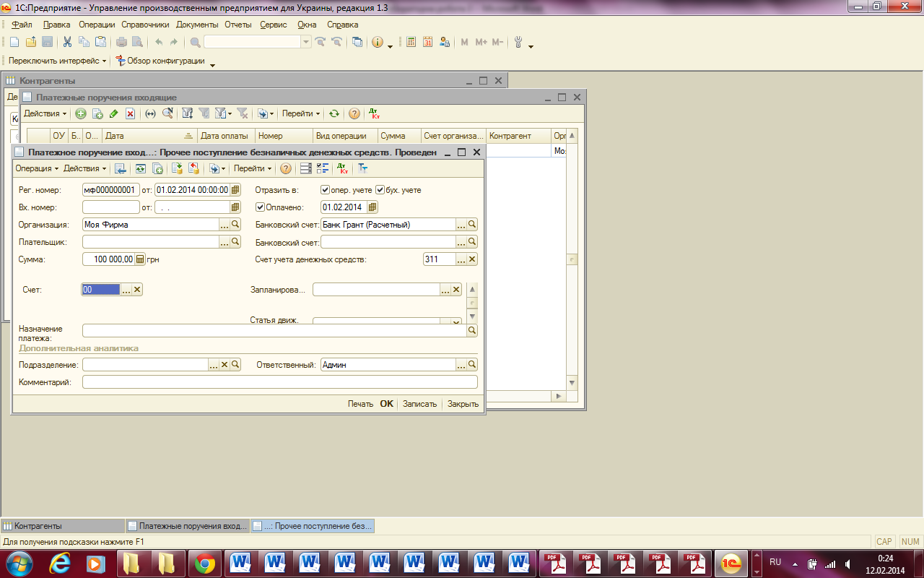Viewport: 924px width, 578px height.
Task: Click the Дт/Кт postings icon in document form
Action: 343,168
